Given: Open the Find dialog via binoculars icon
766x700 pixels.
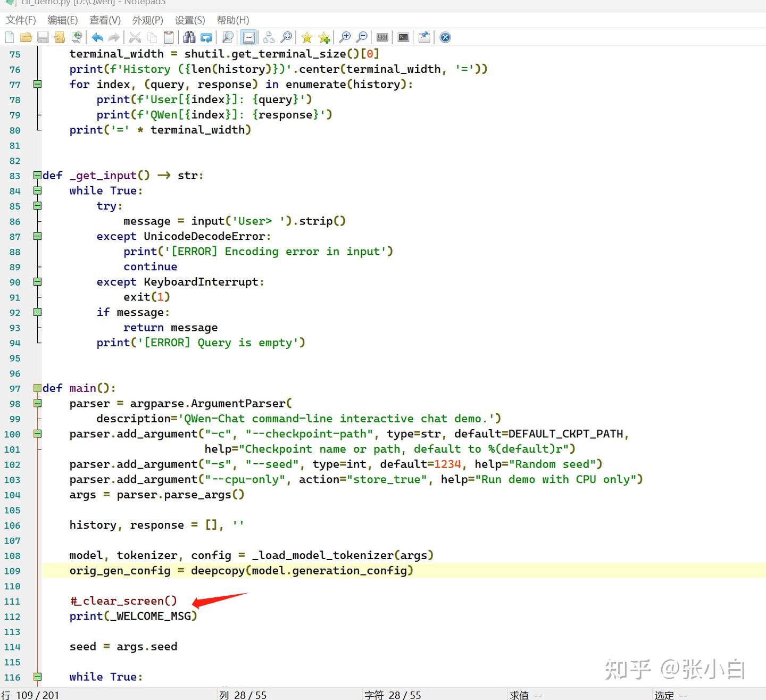Looking at the screenshot, I should coord(189,37).
